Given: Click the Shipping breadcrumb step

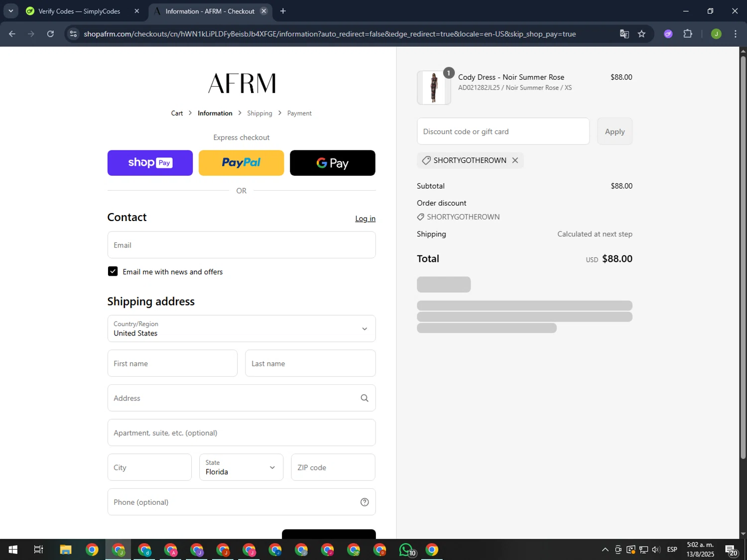Looking at the screenshot, I should coord(259,113).
